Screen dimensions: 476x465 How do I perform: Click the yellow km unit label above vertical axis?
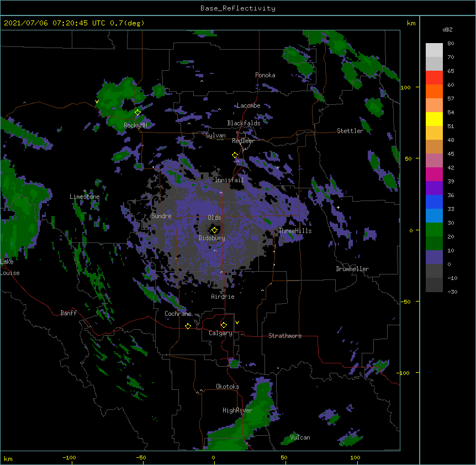pyautogui.click(x=411, y=23)
